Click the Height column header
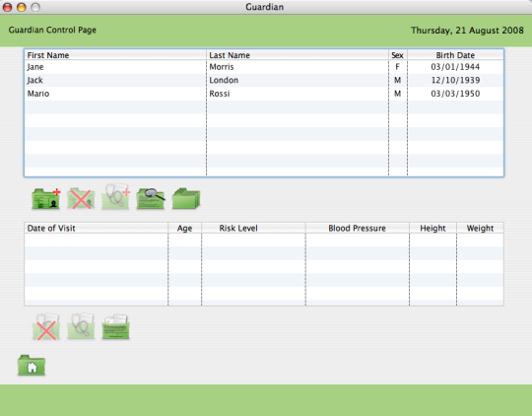Viewport: 532px width, 416px height. point(432,228)
